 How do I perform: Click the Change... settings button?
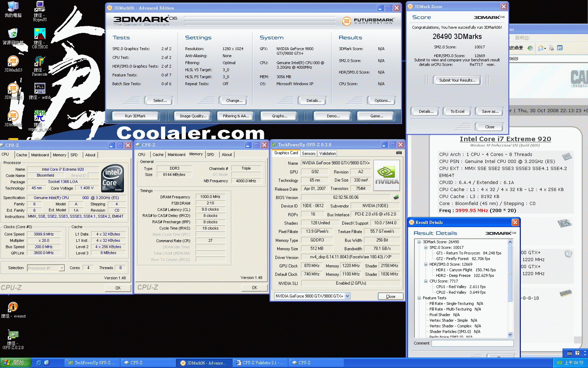coord(234,101)
